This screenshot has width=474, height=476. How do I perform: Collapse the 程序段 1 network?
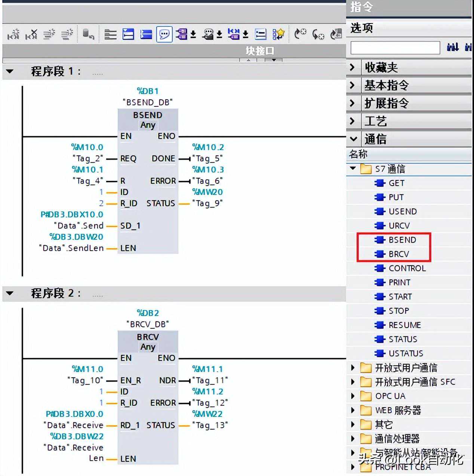[10, 71]
